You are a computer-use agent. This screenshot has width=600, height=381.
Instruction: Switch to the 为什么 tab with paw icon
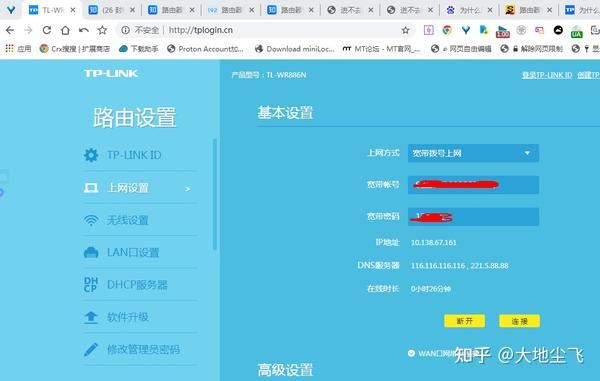pos(469,10)
